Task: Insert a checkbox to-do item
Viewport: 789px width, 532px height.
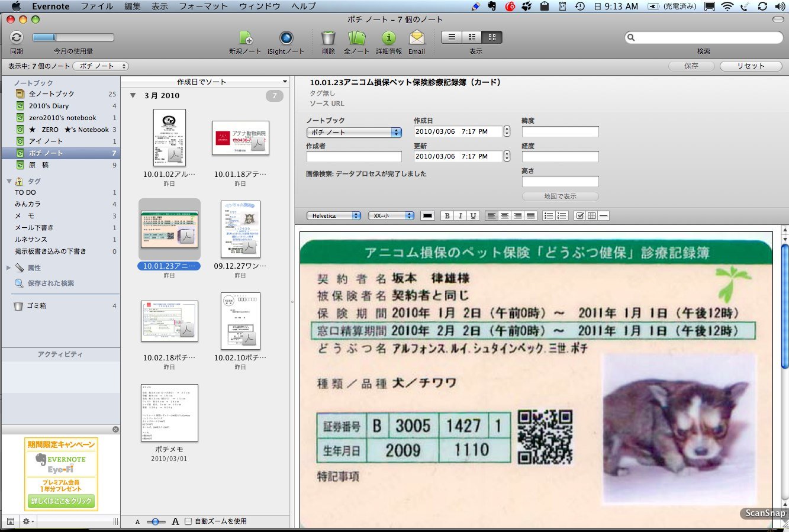Action: click(580, 216)
